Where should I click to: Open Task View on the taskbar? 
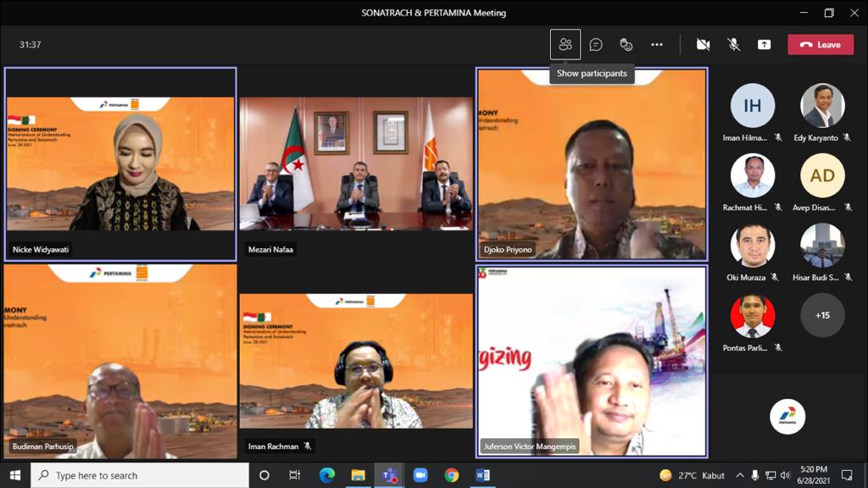point(294,475)
